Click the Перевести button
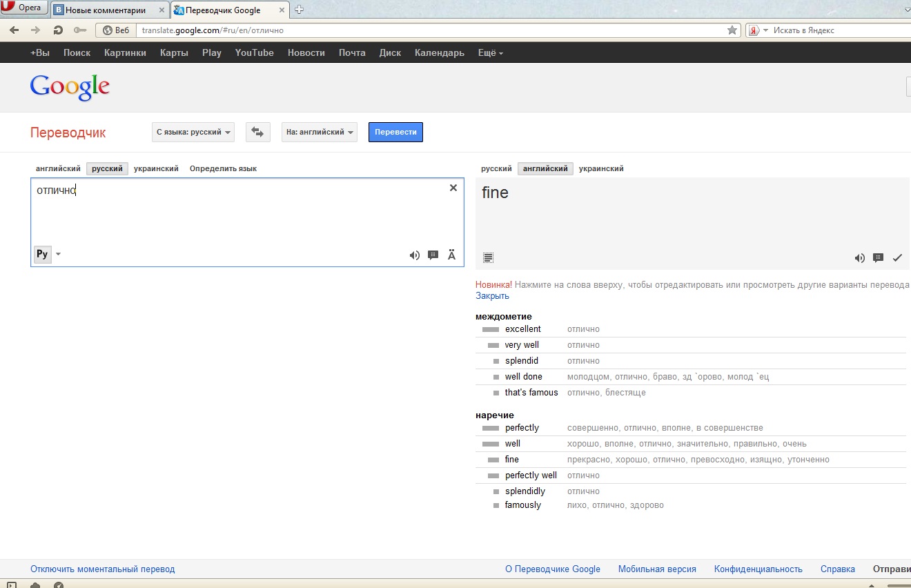The width and height of the screenshot is (911, 588). [x=395, y=132]
